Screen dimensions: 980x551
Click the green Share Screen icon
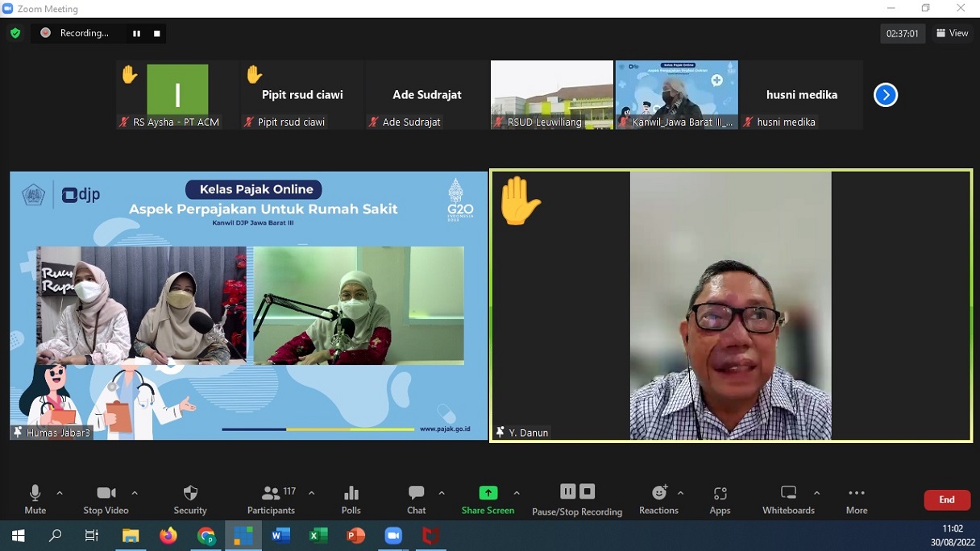click(488, 493)
